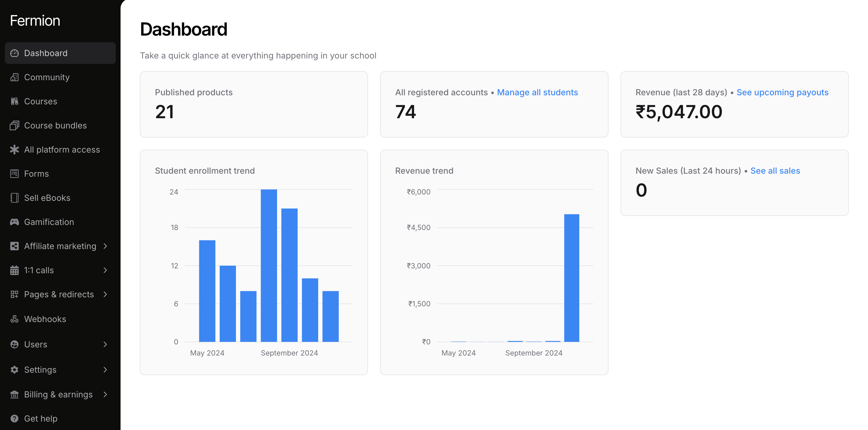Expand the Settings submenu chevron
The width and height of the screenshot is (868, 430).
coord(105,370)
